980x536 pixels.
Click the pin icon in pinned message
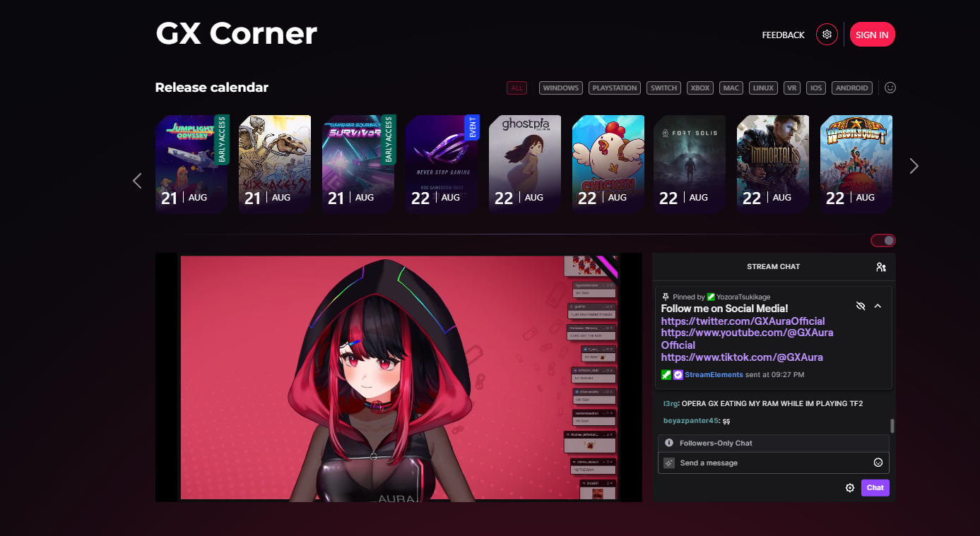(x=666, y=297)
